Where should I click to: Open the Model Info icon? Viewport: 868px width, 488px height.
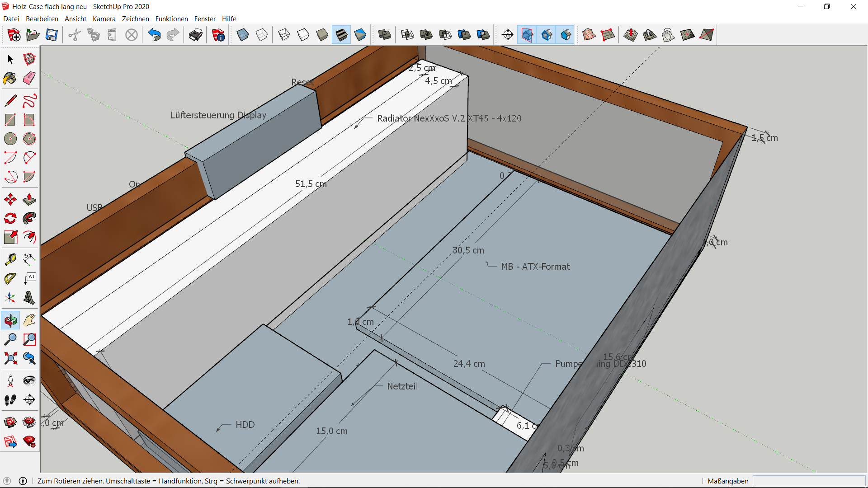pos(218,35)
